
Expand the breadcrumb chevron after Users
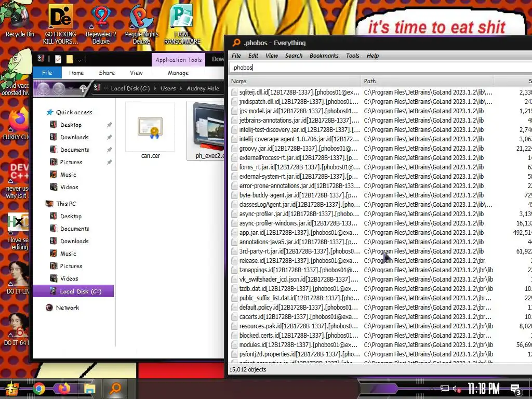tap(181, 88)
